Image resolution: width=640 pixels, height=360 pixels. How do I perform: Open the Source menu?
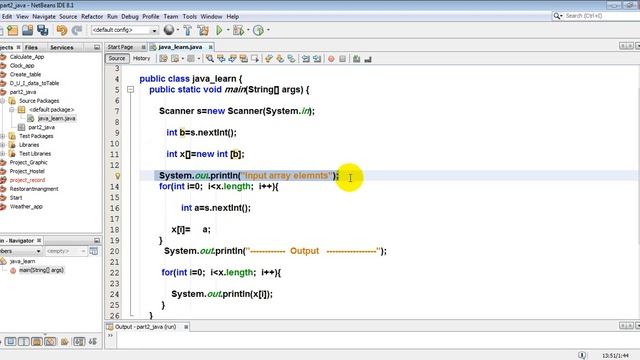pyautogui.click(x=68, y=17)
